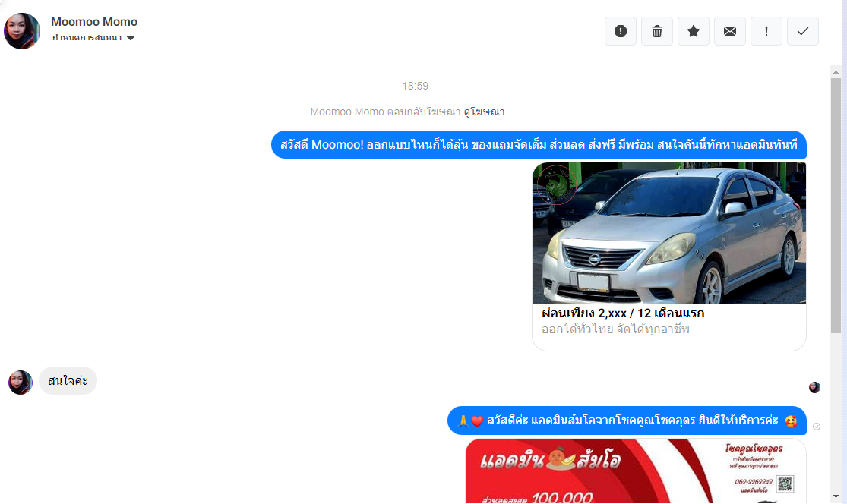Open the silver Nissan car ad image
Image resolution: width=847 pixels, height=504 pixels.
(668, 233)
